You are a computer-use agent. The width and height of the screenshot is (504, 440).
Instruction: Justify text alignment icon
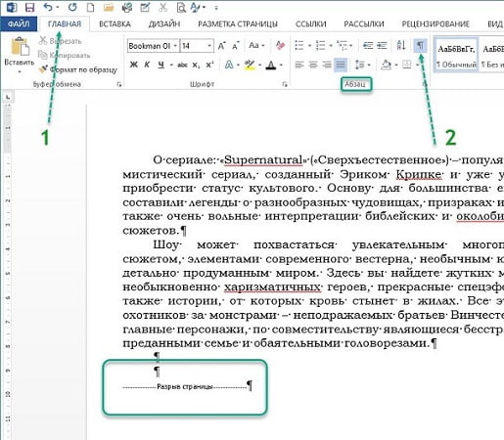pos(341,65)
